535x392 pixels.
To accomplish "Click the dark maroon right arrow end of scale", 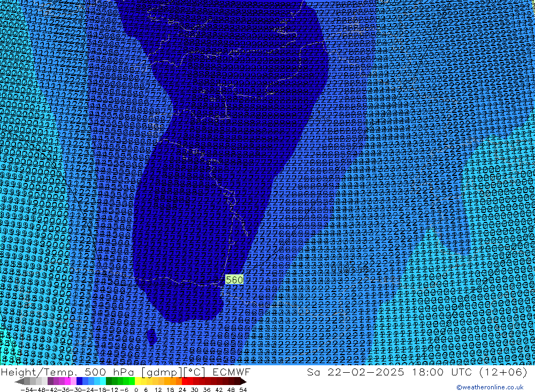I will pos(243,381).
